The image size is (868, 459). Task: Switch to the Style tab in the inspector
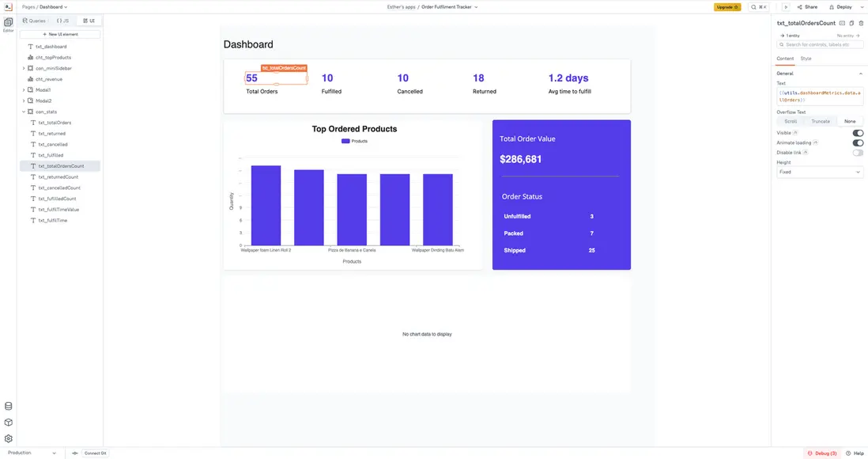tap(806, 58)
